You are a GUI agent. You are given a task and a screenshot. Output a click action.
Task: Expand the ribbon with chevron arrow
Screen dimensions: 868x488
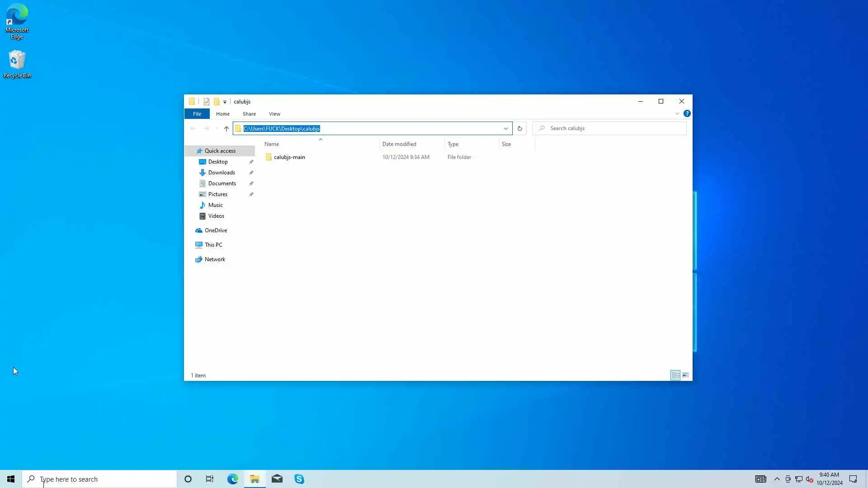[677, 114]
